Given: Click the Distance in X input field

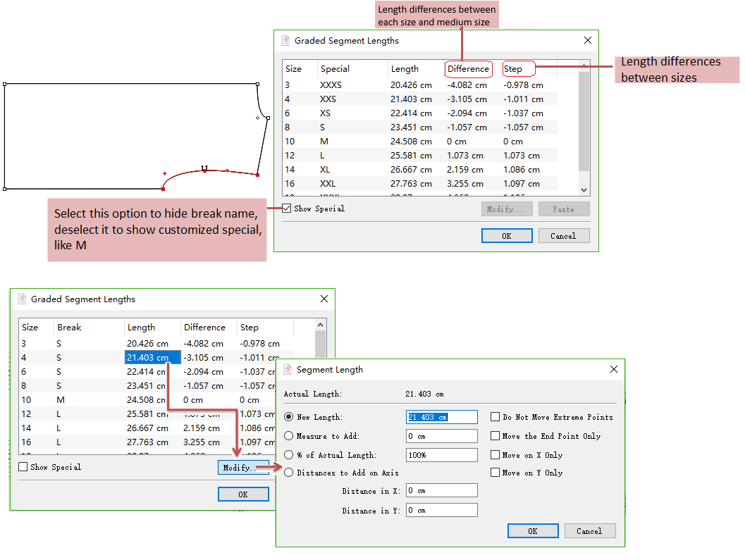Looking at the screenshot, I should click(x=442, y=491).
